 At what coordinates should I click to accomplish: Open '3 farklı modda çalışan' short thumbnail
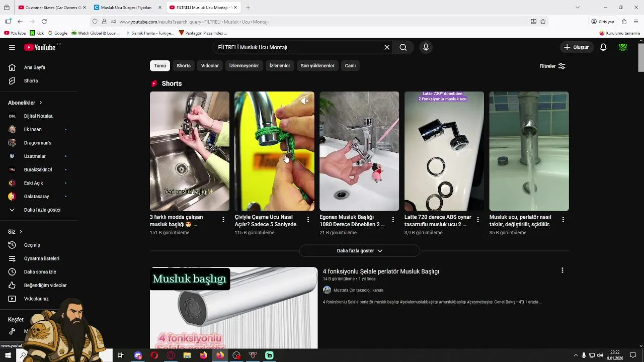pos(190,151)
